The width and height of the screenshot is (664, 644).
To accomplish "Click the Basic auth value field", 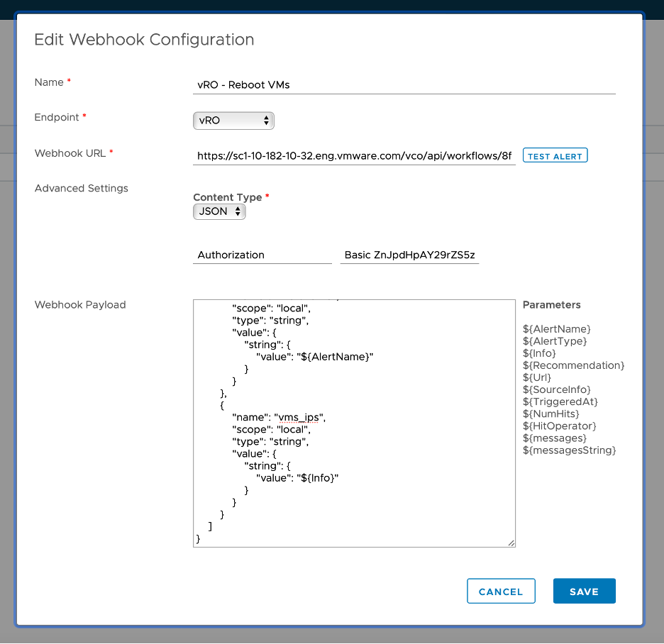I will pos(409,255).
